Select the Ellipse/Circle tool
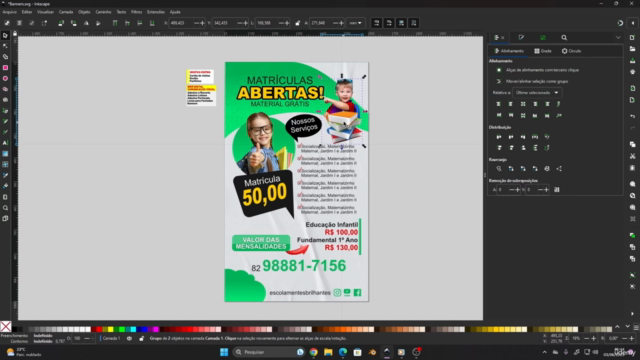The image size is (640, 360). tap(5, 78)
